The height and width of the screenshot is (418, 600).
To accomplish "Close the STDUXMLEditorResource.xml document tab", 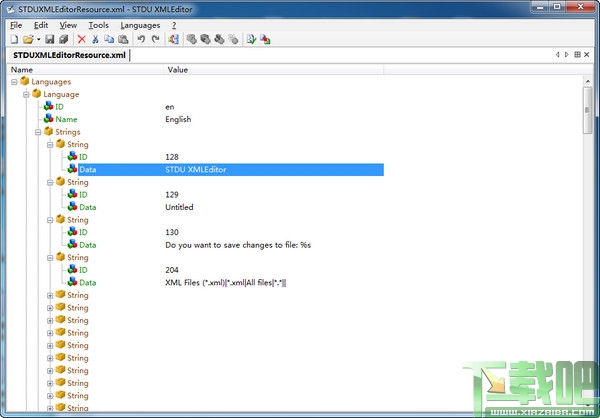I will click(587, 55).
